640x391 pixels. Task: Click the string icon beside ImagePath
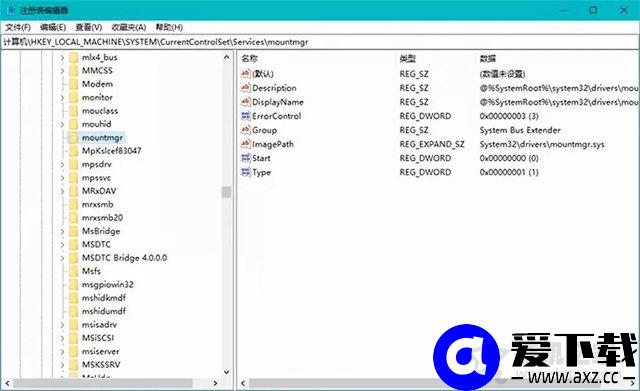point(246,144)
